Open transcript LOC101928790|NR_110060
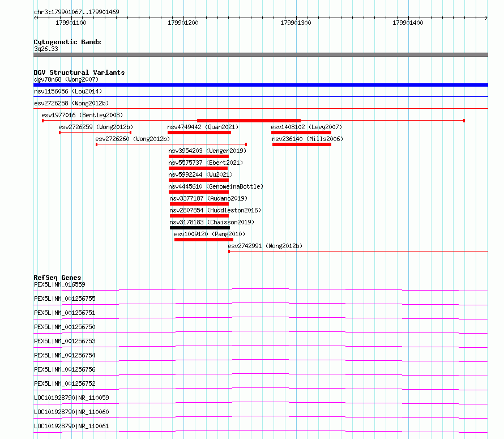 72,412
